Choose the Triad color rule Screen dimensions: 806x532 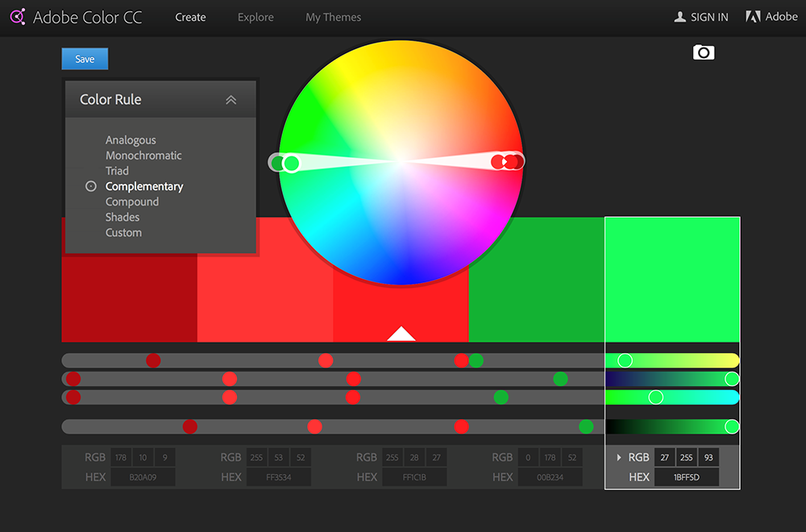click(x=117, y=171)
